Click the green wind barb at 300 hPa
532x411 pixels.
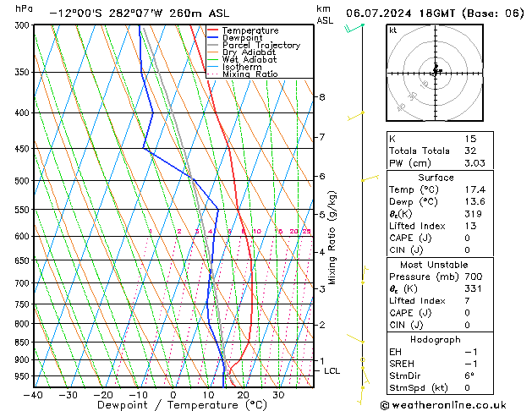click(x=354, y=28)
